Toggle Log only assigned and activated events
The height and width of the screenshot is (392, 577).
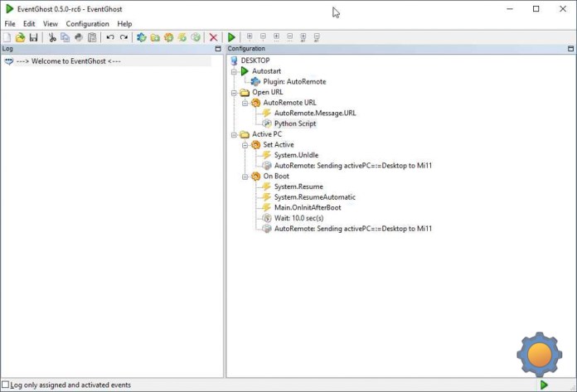pyautogui.click(x=6, y=385)
